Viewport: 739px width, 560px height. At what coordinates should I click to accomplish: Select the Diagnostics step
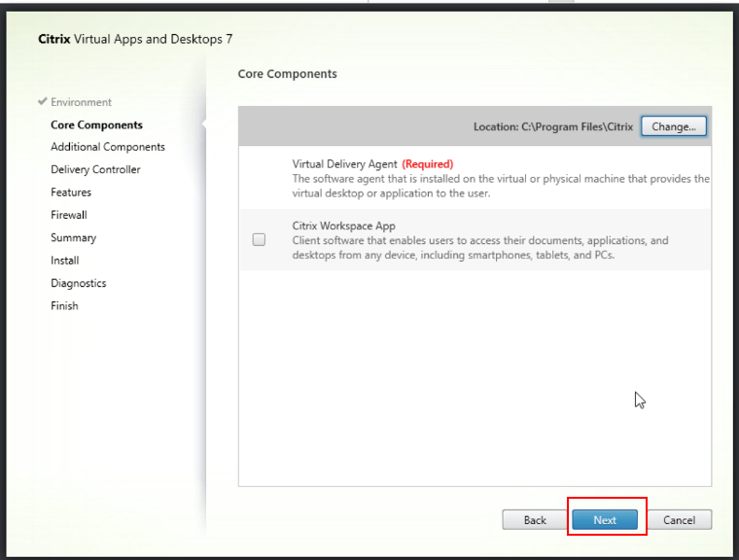(79, 283)
